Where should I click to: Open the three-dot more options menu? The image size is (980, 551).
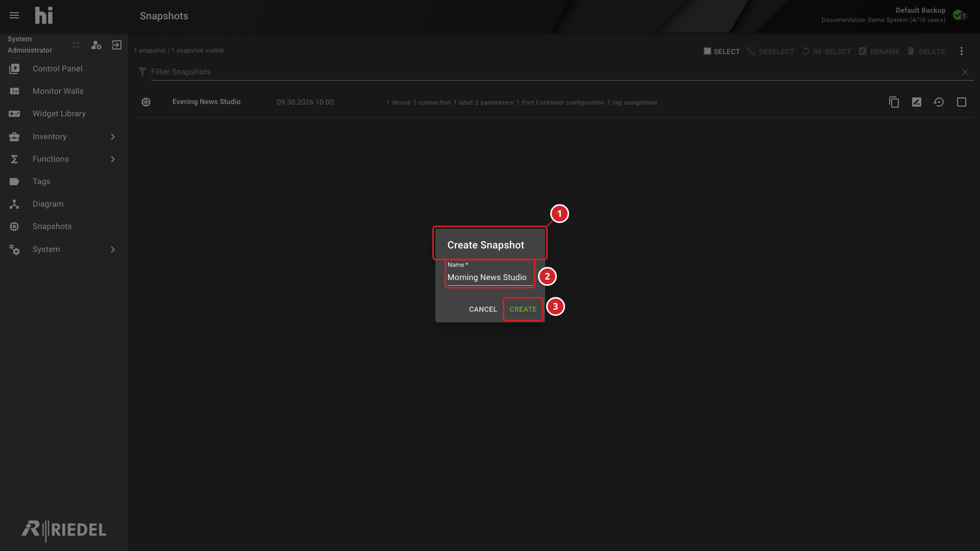coord(962,52)
